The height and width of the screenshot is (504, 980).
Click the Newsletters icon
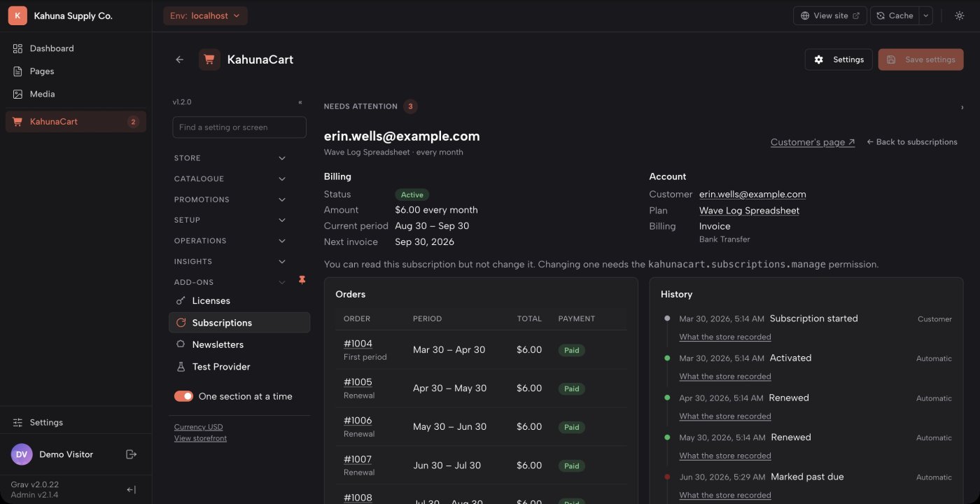coord(181,344)
